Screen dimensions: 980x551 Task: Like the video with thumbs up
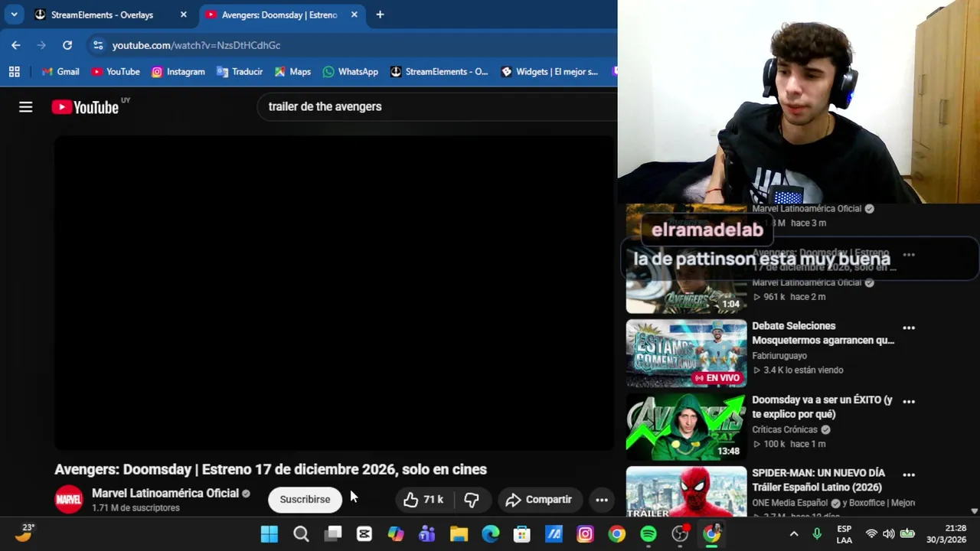click(x=424, y=500)
